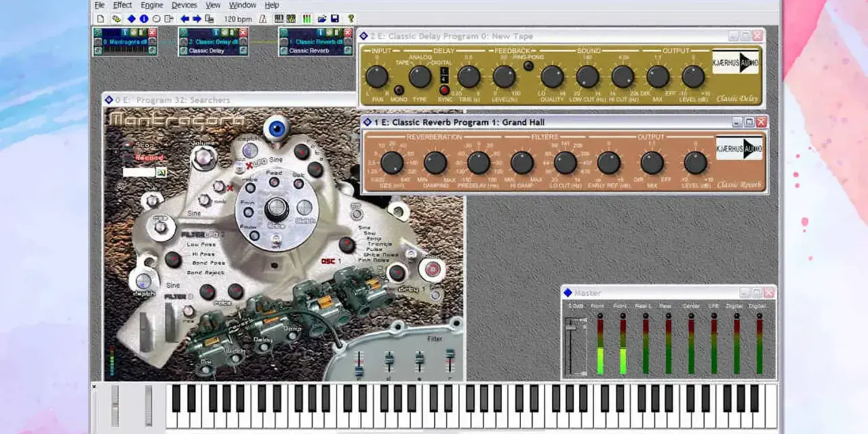Select White Noise in OSC 1 waveform list
The image size is (868, 434).
tap(381, 255)
